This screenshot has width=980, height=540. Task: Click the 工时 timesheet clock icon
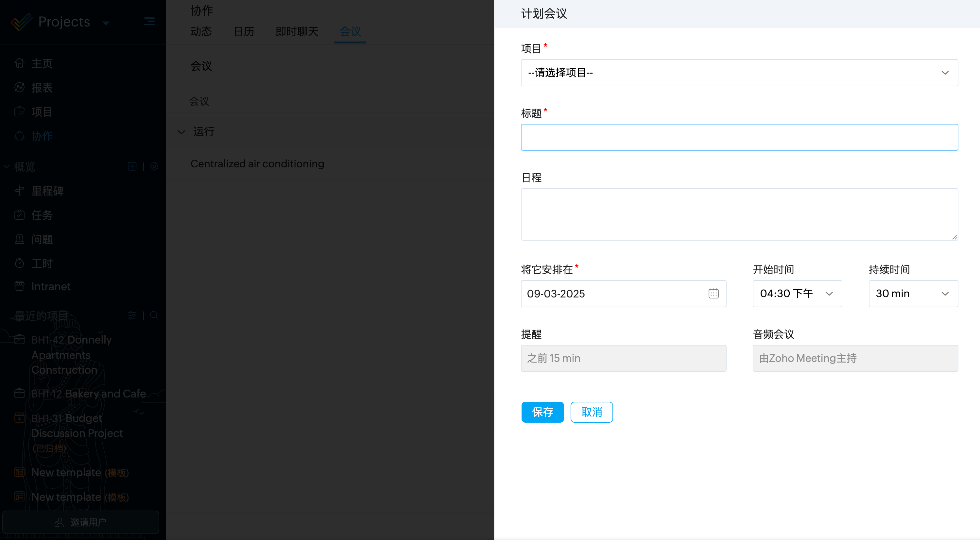coord(19,263)
